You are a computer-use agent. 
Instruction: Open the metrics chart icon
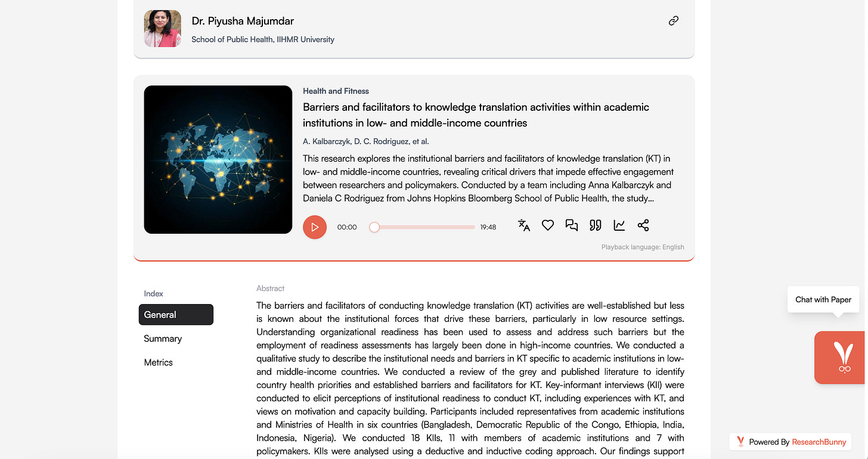pos(619,225)
